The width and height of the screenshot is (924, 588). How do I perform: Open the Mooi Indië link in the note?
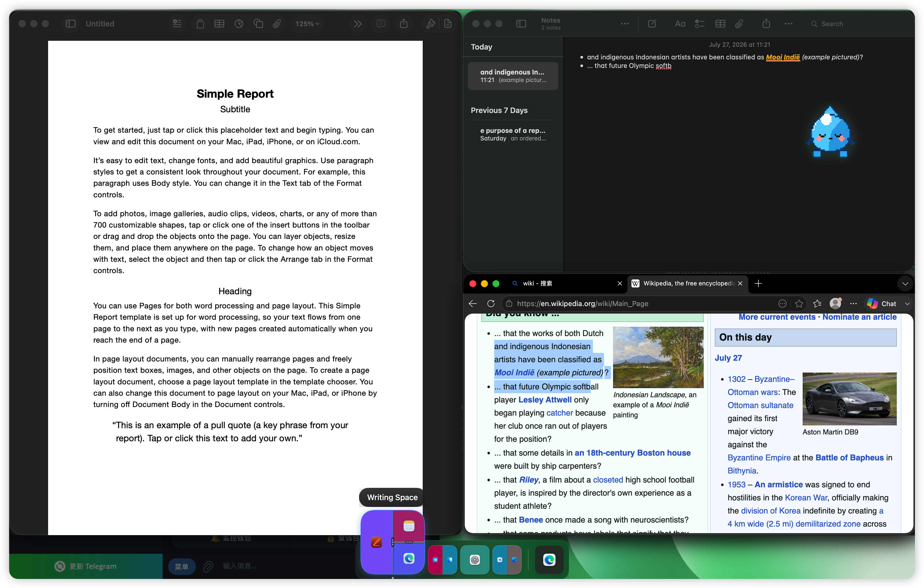(x=783, y=57)
